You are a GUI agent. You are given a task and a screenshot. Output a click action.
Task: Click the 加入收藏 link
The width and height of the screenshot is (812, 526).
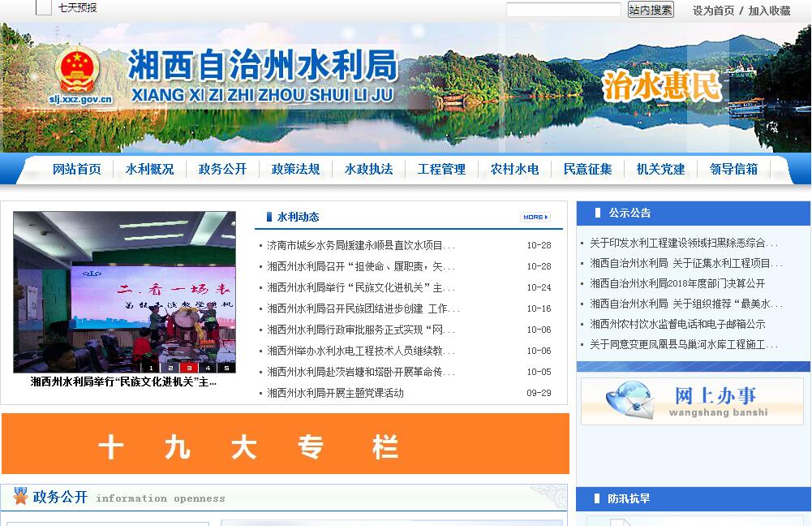coord(769,11)
